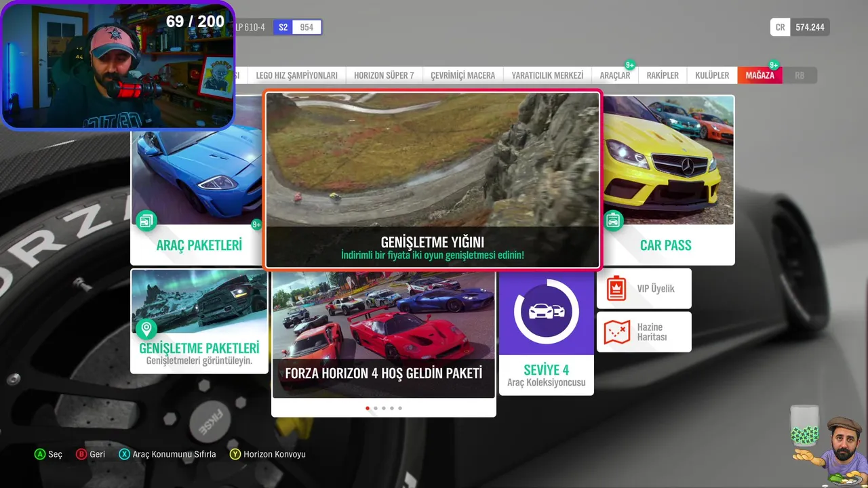Click the treasure map icon

point(617,332)
